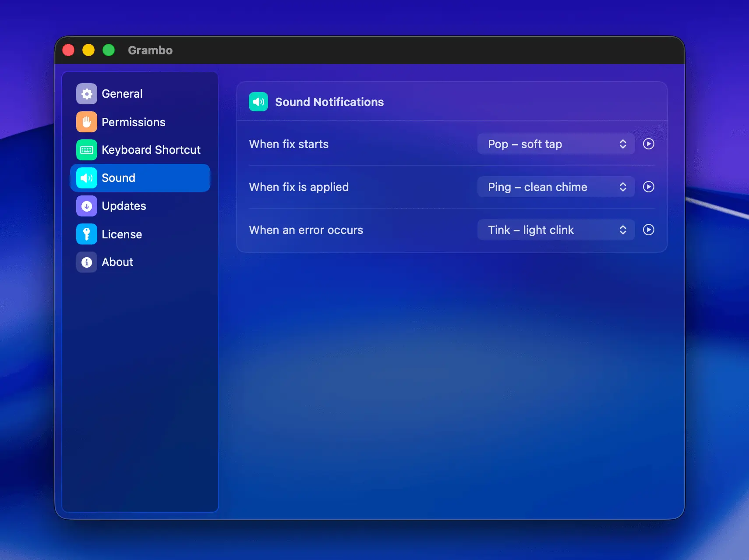The height and width of the screenshot is (560, 749).
Task: Click the About info icon
Action: pyautogui.click(x=87, y=262)
